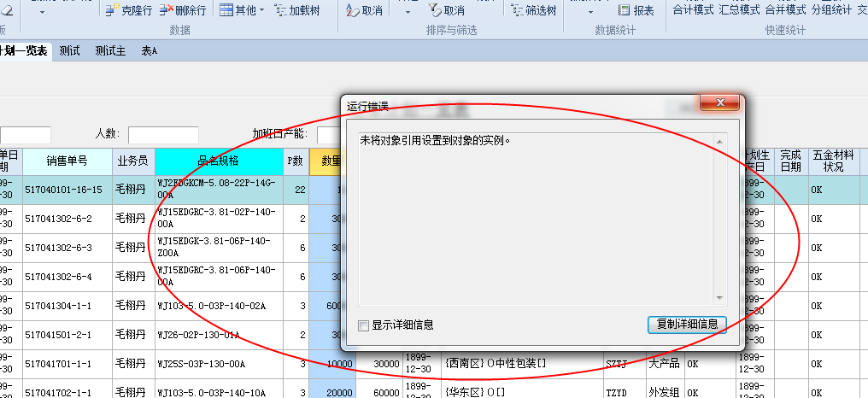The image size is (868, 398).
Task: Click 毛栩丹 in the 517041304-1-1 row
Action: click(x=133, y=306)
